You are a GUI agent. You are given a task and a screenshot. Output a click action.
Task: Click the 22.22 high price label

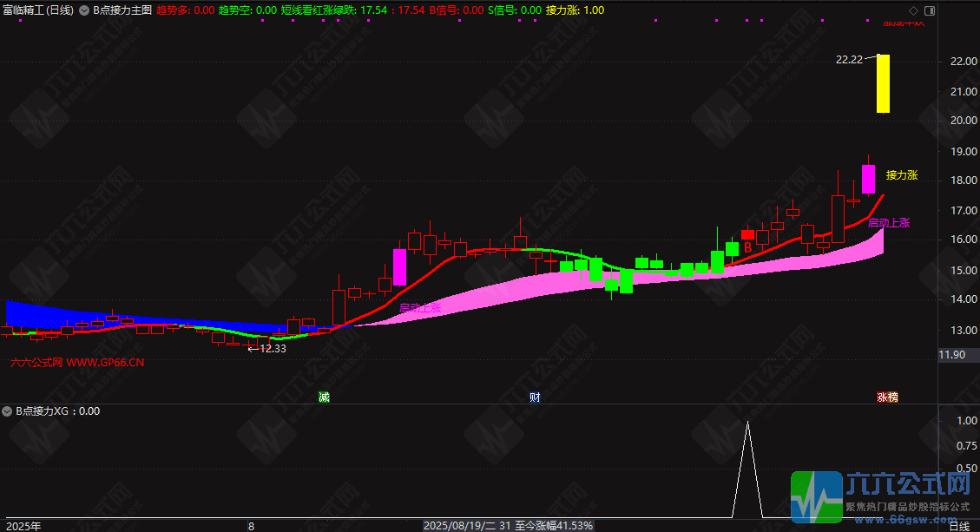849,60
